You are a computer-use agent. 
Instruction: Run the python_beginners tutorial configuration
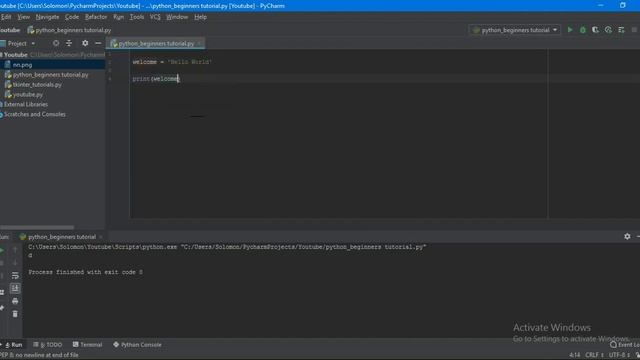570,30
